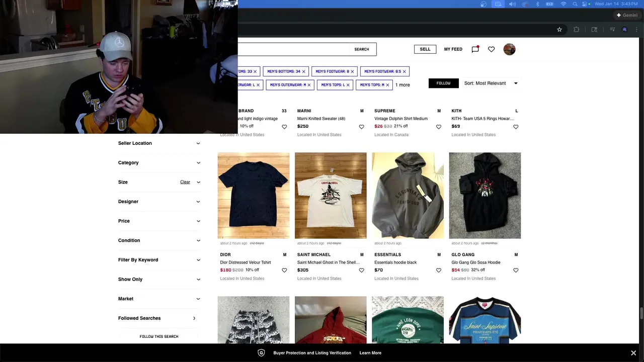Open Glo Gang black hoodie photo
This screenshot has width=644, height=362.
click(485, 196)
